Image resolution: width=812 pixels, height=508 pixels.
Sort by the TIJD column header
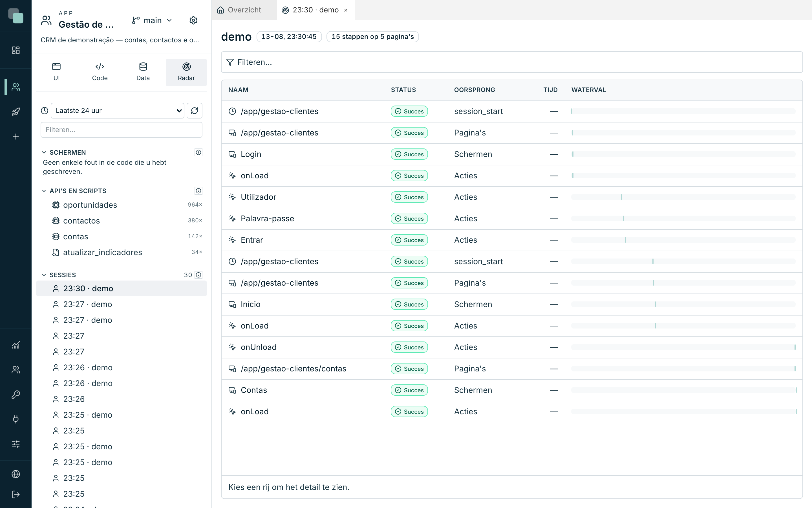[x=550, y=90]
